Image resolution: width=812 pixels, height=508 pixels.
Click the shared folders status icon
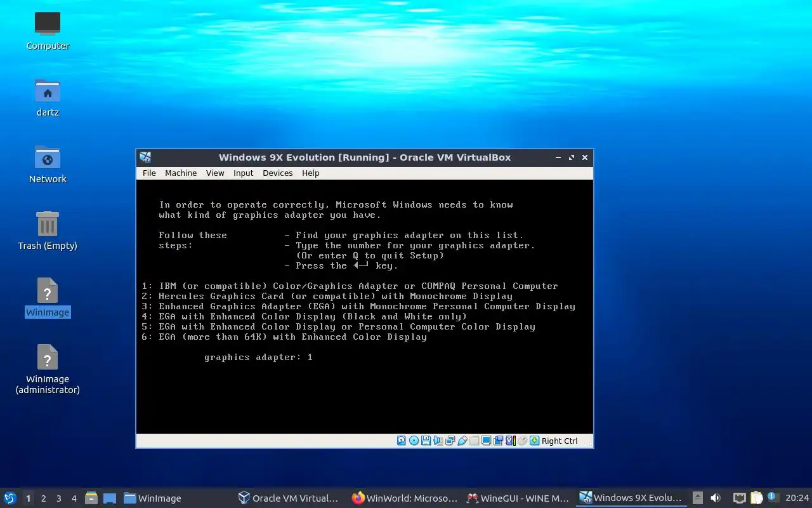coord(474,441)
